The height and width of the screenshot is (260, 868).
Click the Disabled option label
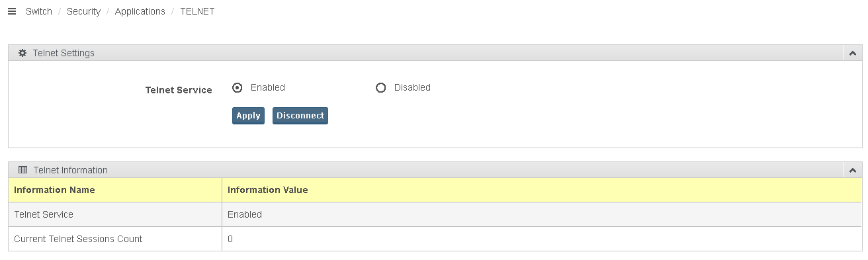[412, 87]
